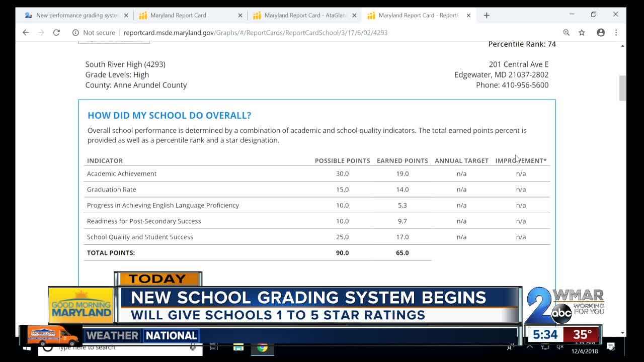
Task: Click the Chrome icon in the taskbar
Action: [262, 347]
